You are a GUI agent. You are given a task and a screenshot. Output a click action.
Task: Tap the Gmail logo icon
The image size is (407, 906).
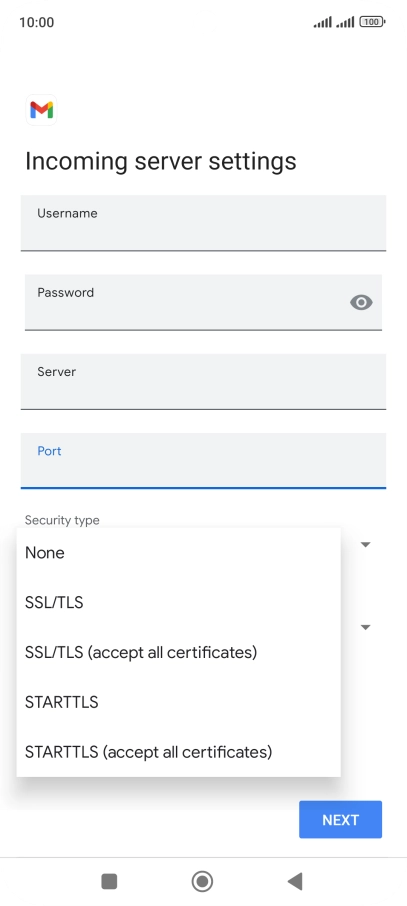[x=42, y=110]
